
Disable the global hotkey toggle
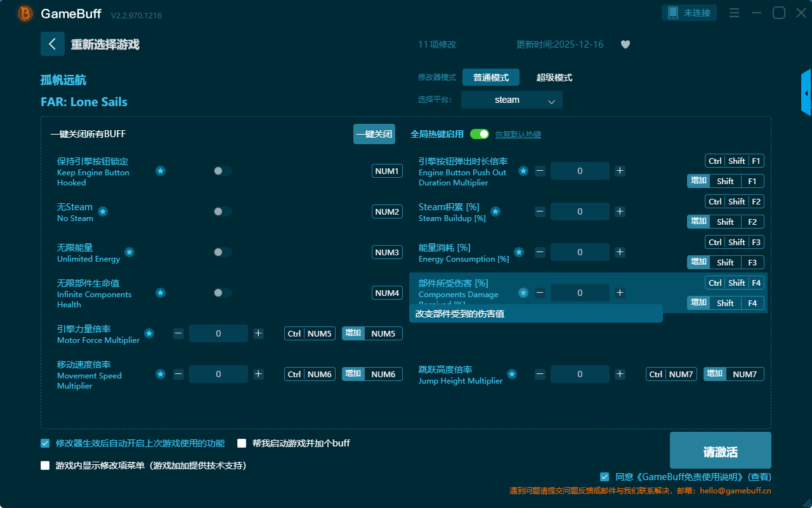(x=480, y=134)
